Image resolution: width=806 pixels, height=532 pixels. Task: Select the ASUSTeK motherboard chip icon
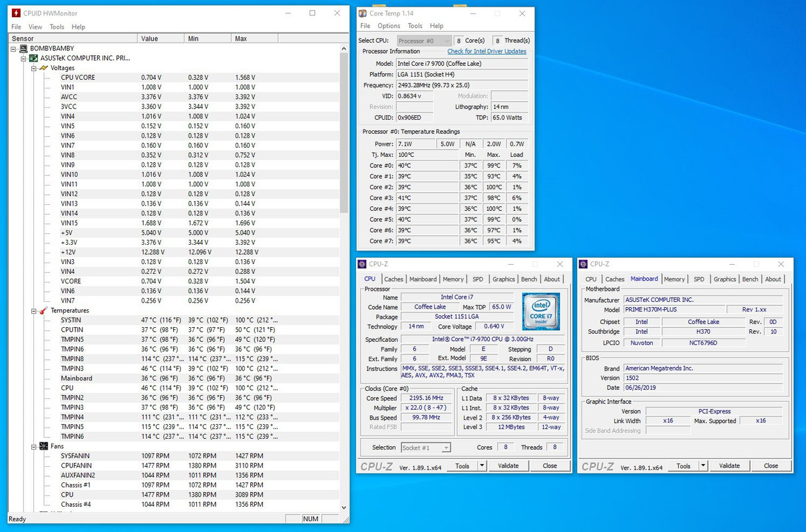[x=34, y=58]
